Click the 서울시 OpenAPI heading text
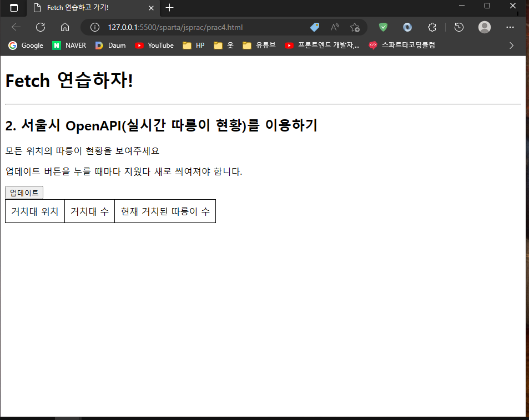The image size is (529, 420). point(162,125)
